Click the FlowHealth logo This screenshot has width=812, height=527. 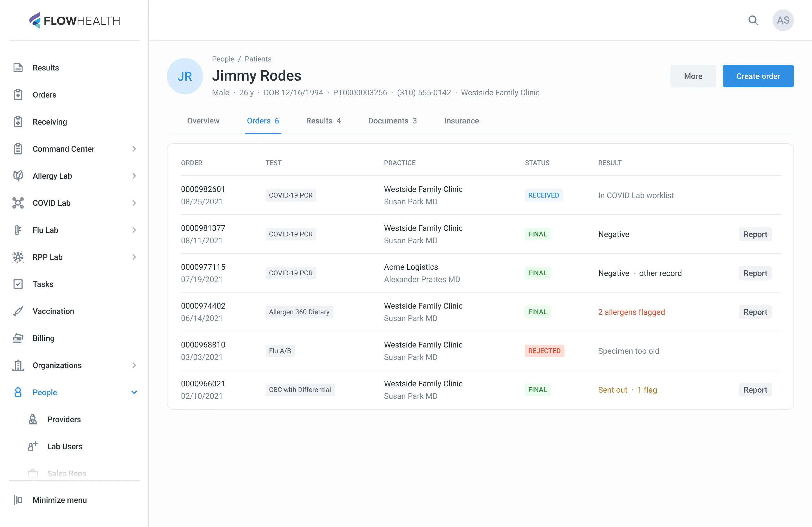74,21
